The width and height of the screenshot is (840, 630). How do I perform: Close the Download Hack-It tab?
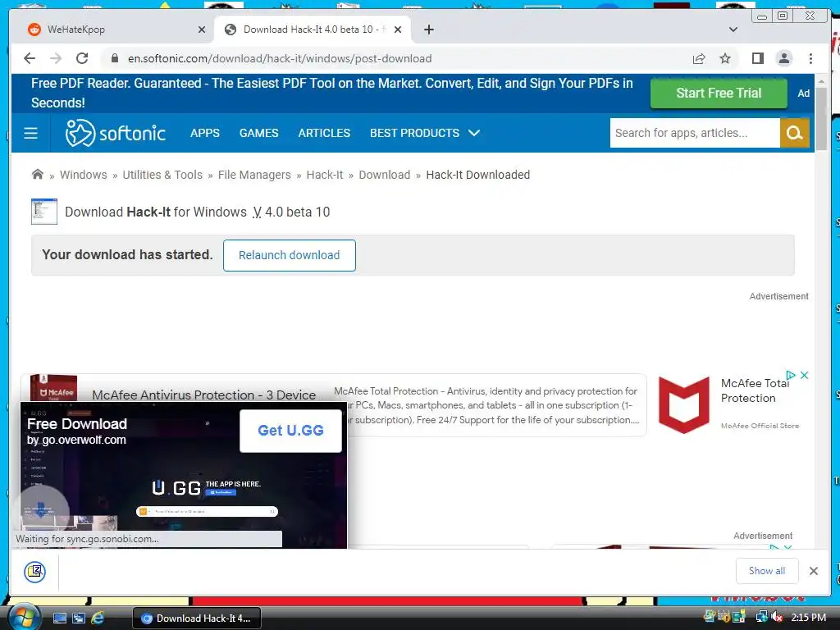398,30
